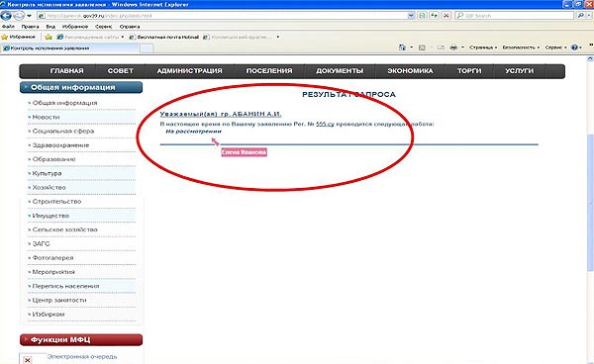The width and height of the screenshot is (594, 364).
Task: Open the Безопасность command bar dropdown
Action: click(x=521, y=47)
